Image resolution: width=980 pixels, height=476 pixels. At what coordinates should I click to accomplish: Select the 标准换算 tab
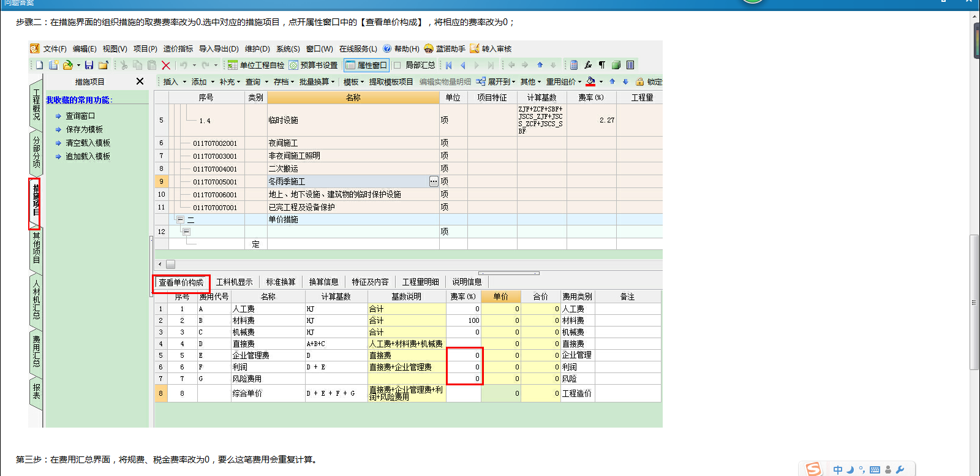pos(281,282)
